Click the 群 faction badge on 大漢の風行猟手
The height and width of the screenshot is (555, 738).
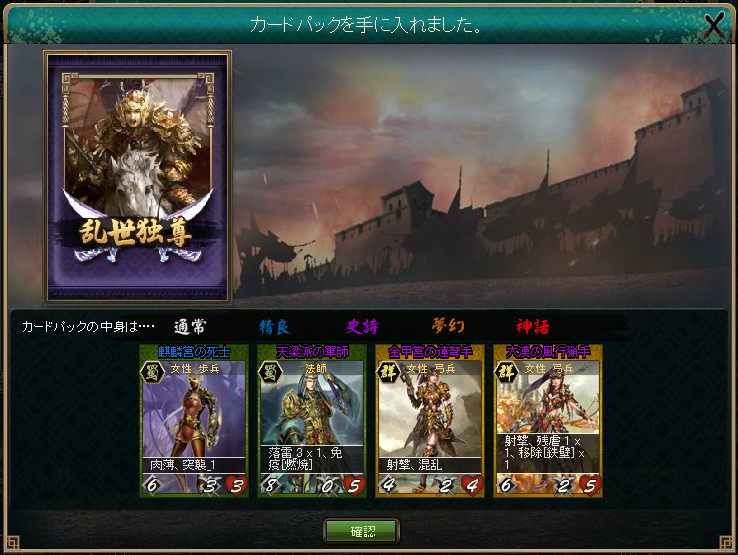506,372
